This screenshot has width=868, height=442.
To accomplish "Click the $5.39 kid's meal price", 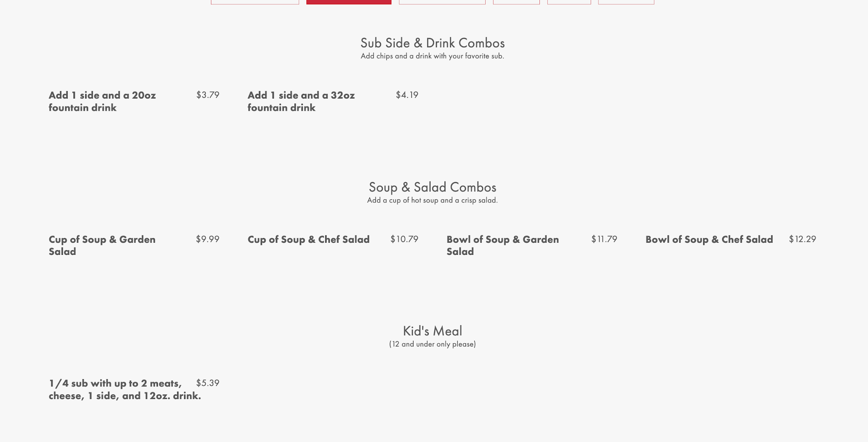I will click(208, 383).
